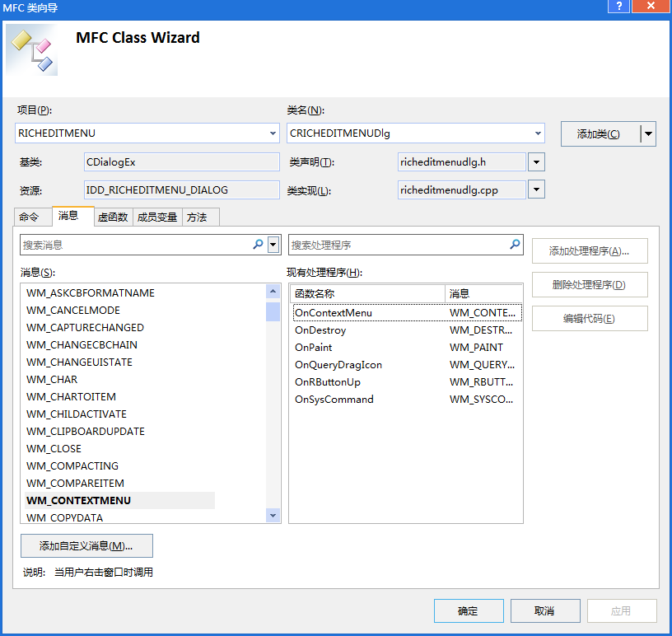Select OnRButtonUp handler row
Viewport: 672px width, 636px height.
408,381
